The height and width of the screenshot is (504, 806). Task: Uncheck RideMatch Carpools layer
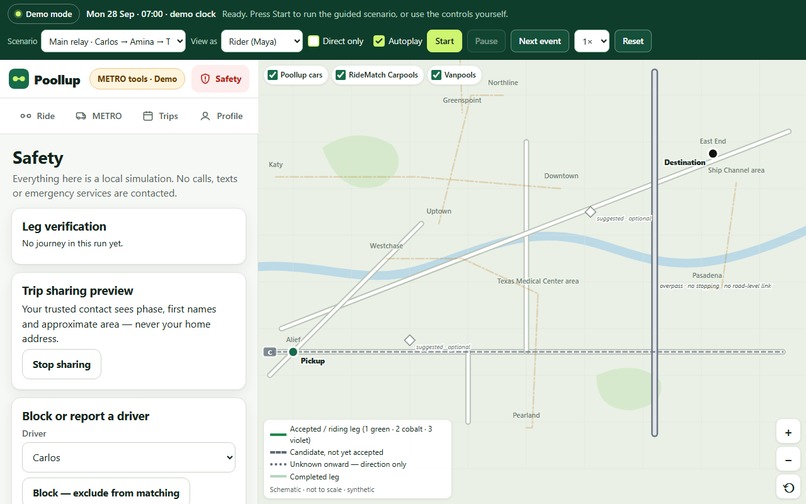pos(340,75)
